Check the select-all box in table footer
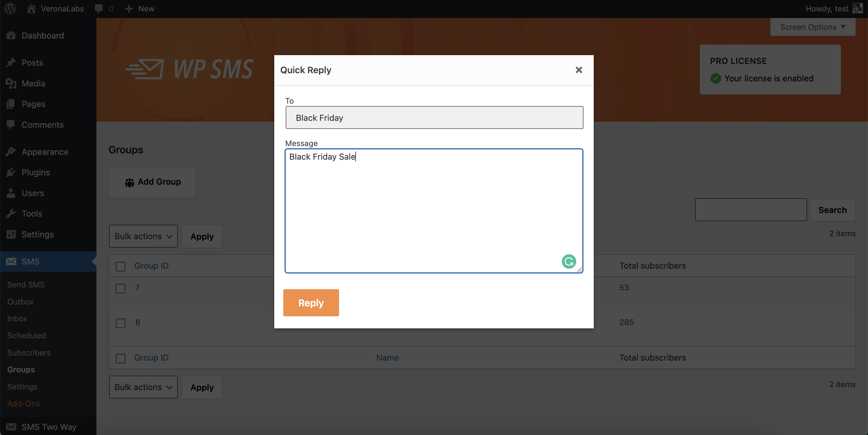The width and height of the screenshot is (868, 435). [x=120, y=358]
